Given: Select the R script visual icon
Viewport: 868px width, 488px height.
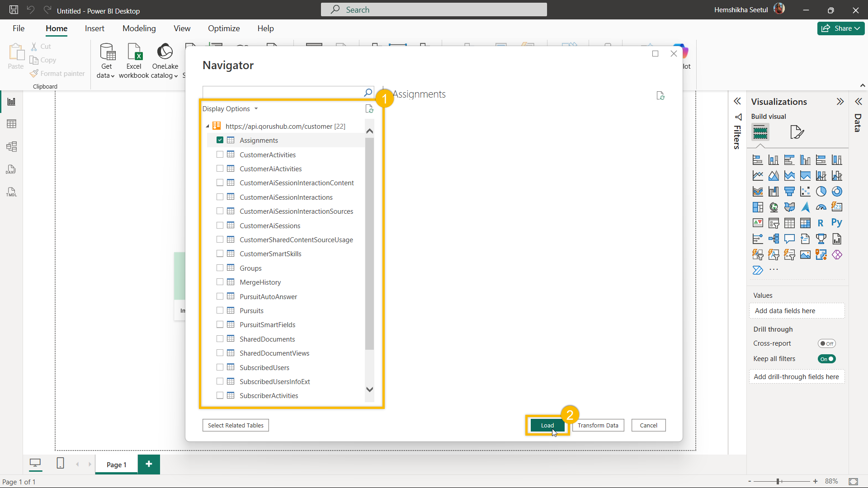Looking at the screenshot, I should (821, 223).
